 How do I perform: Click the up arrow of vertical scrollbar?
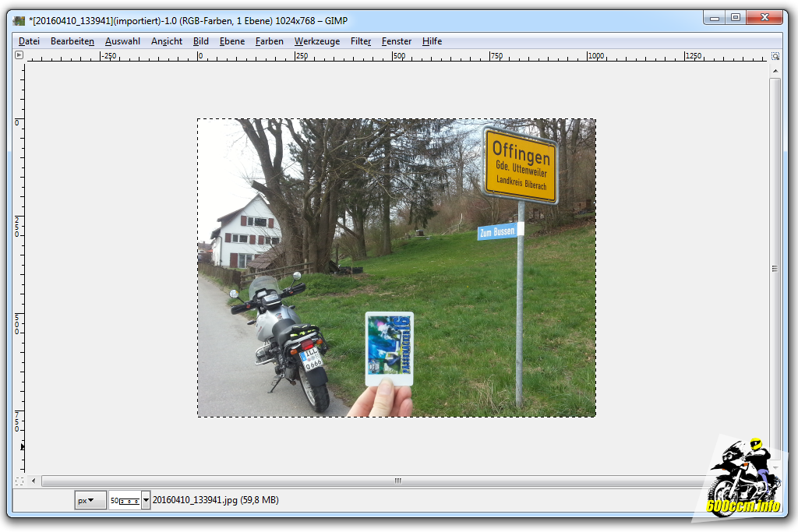coord(775,70)
